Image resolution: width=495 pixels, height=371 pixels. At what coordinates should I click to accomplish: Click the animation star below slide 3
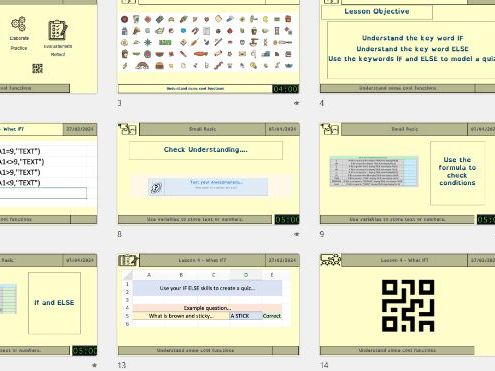pos(296,103)
